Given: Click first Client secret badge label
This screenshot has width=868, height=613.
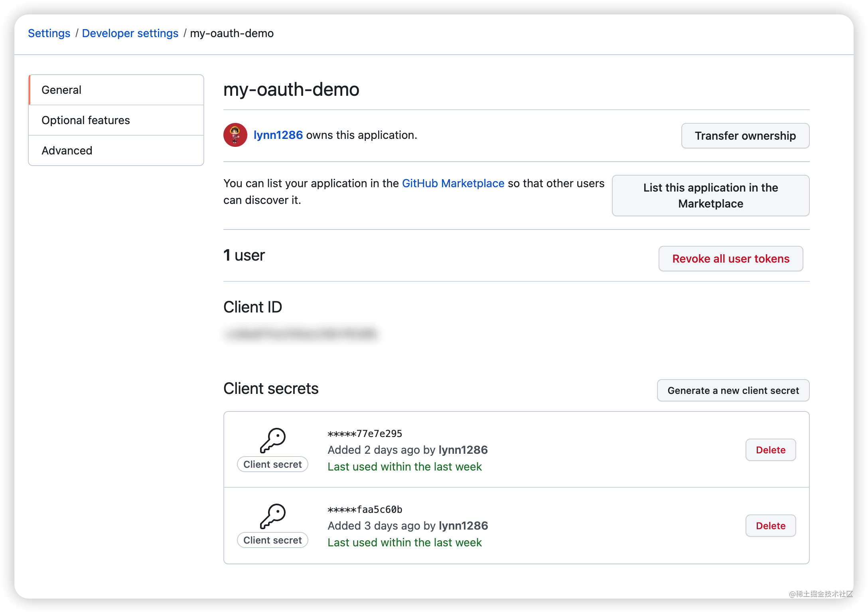Looking at the screenshot, I should coord(272,464).
